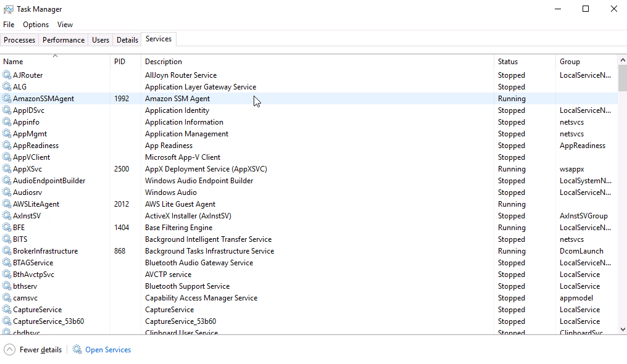The image size is (627, 364).
Task: Click the bthserv service gear icon
Action: click(x=7, y=286)
